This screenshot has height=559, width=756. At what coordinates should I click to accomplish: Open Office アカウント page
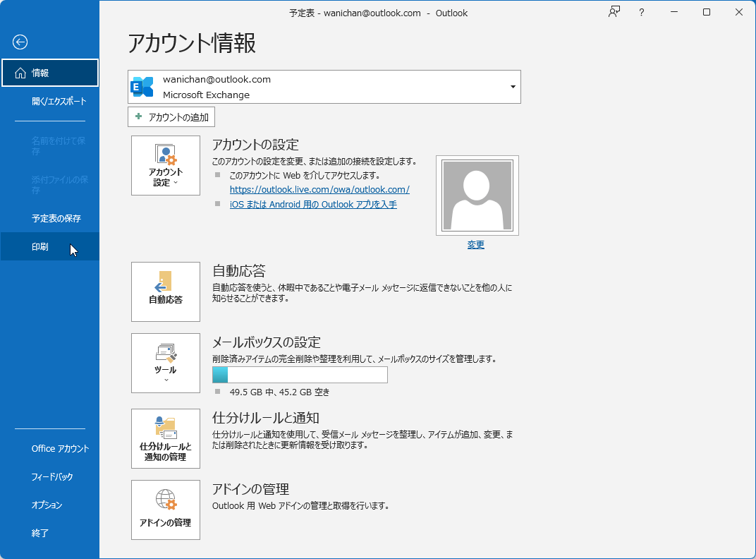coord(50,448)
